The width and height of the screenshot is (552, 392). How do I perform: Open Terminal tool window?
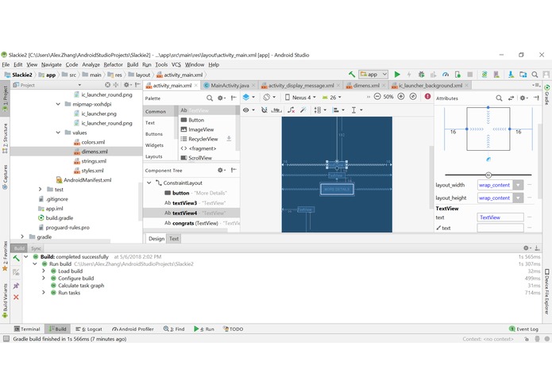pyautogui.click(x=27, y=329)
